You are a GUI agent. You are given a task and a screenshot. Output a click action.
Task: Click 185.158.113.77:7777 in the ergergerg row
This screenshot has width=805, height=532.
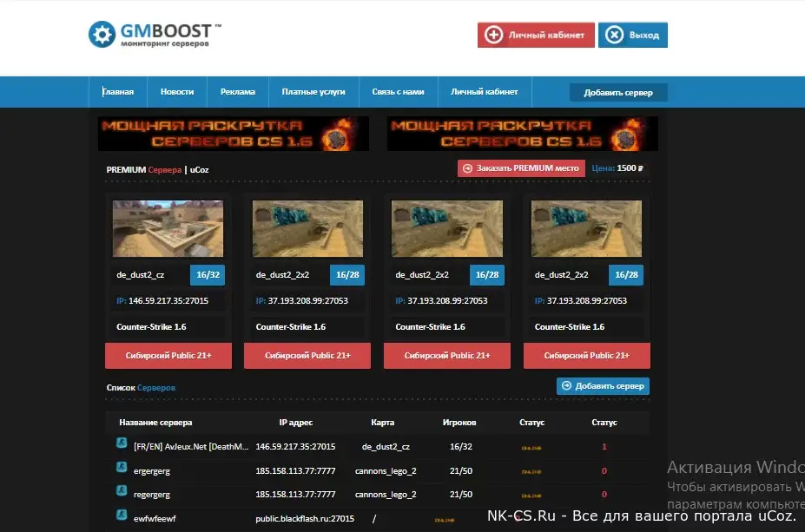pyautogui.click(x=296, y=471)
